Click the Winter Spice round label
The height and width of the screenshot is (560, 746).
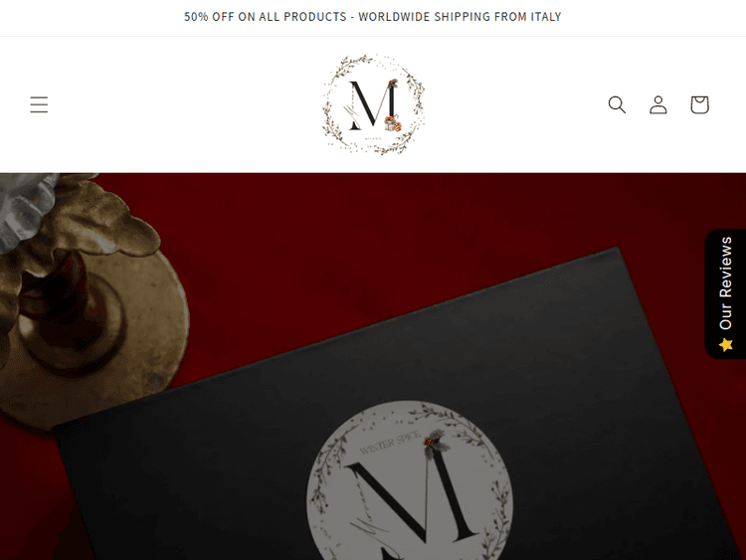[409, 480]
